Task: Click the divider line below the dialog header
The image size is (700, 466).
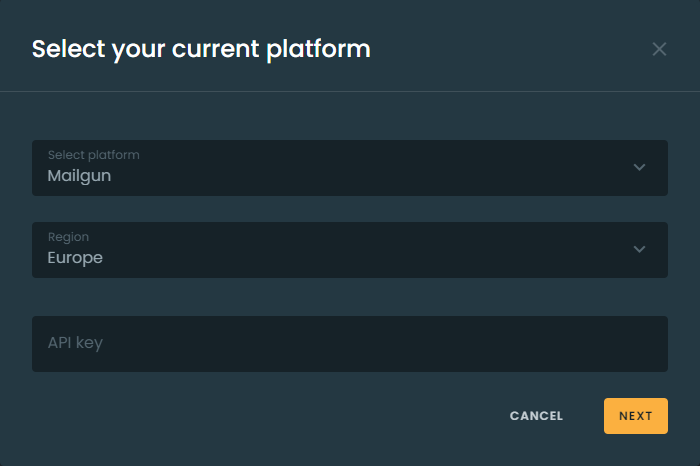Action: coord(349,92)
